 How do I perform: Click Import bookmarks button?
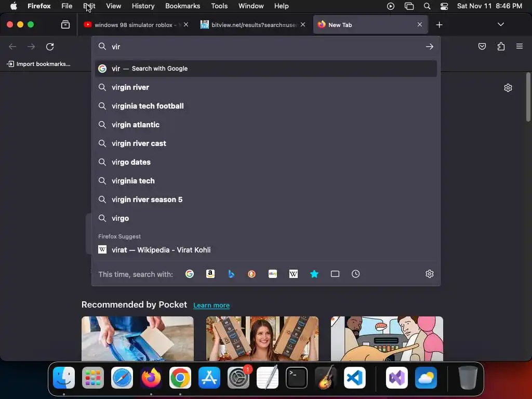tap(38, 64)
